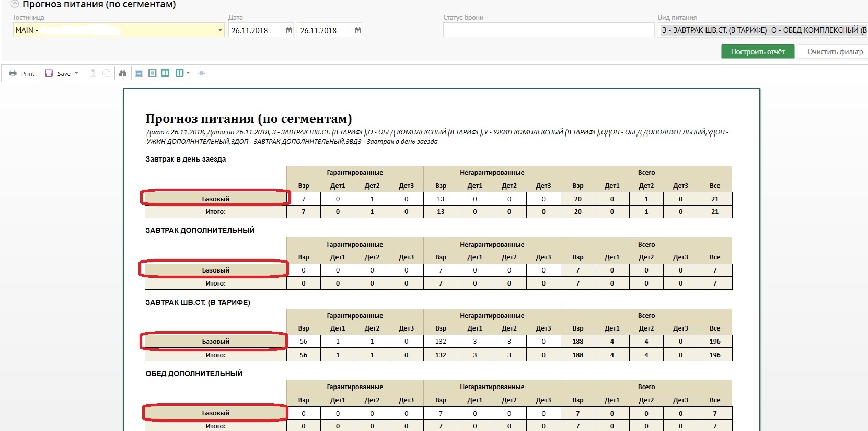The image size is (868, 431).
Task: Open Save format dropdown arrow
Action: (76, 73)
